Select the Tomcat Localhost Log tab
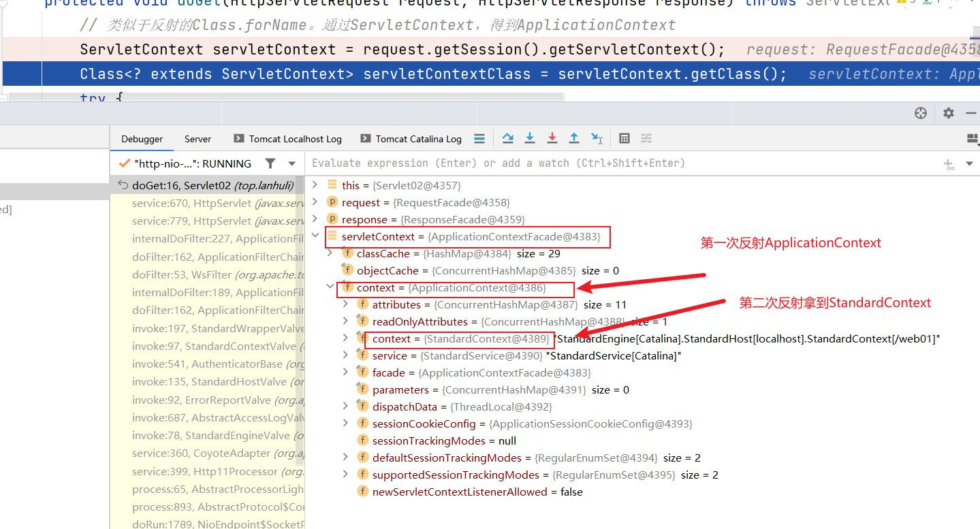Image resolution: width=980 pixels, height=529 pixels. [295, 139]
